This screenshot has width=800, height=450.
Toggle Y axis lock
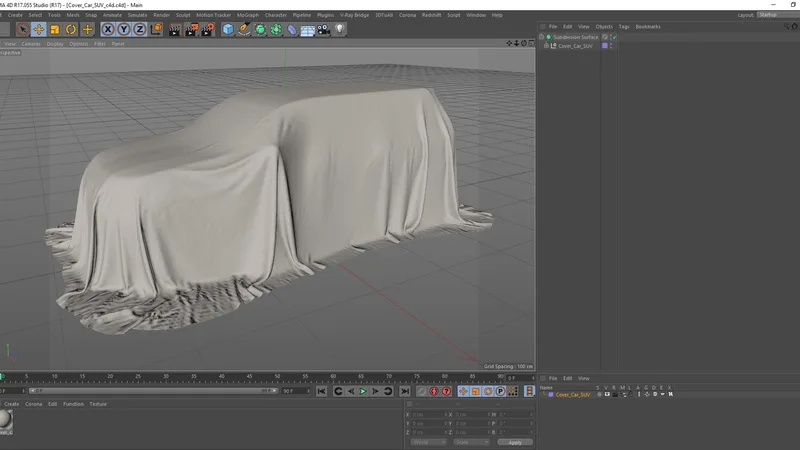tap(123, 30)
